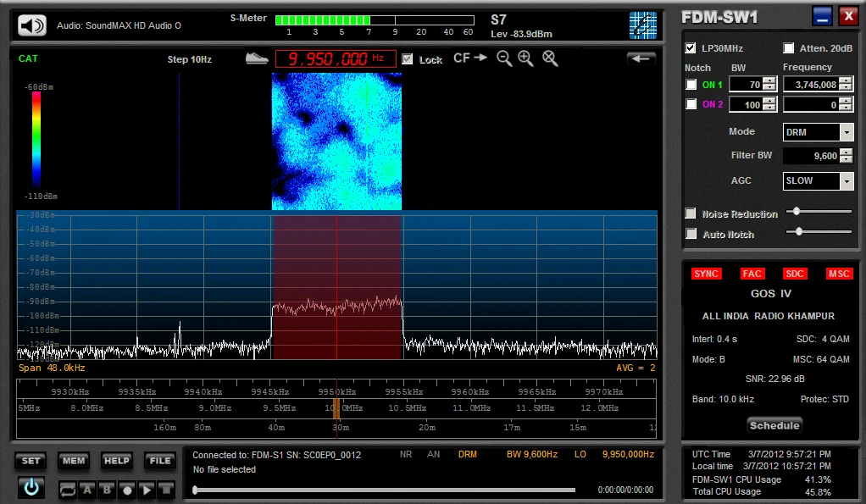Click the power button icon
This screenshot has width=866, height=504.
(31, 487)
